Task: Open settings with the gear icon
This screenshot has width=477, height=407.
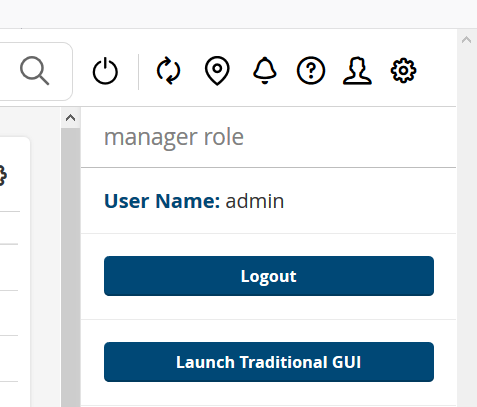Action: (x=403, y=71)
